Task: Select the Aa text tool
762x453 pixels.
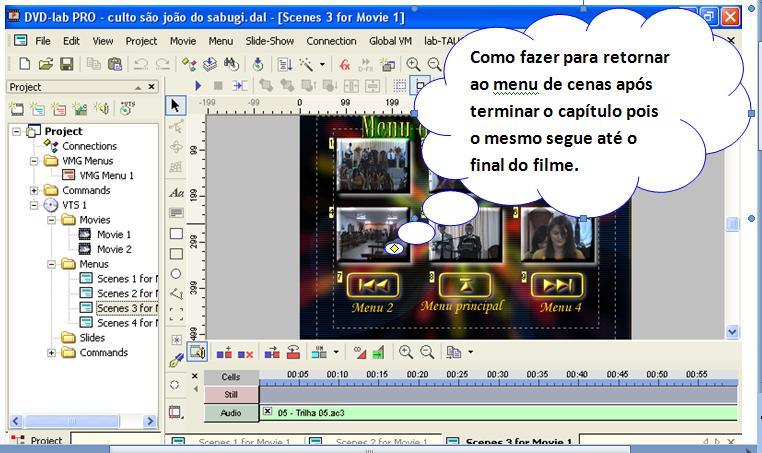Action: (x=176, y=193)
